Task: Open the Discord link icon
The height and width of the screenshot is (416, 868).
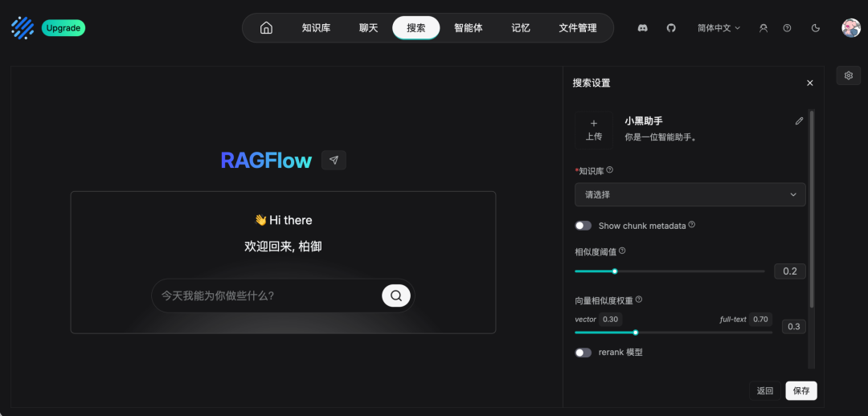Action: click(x=643, y=27)
